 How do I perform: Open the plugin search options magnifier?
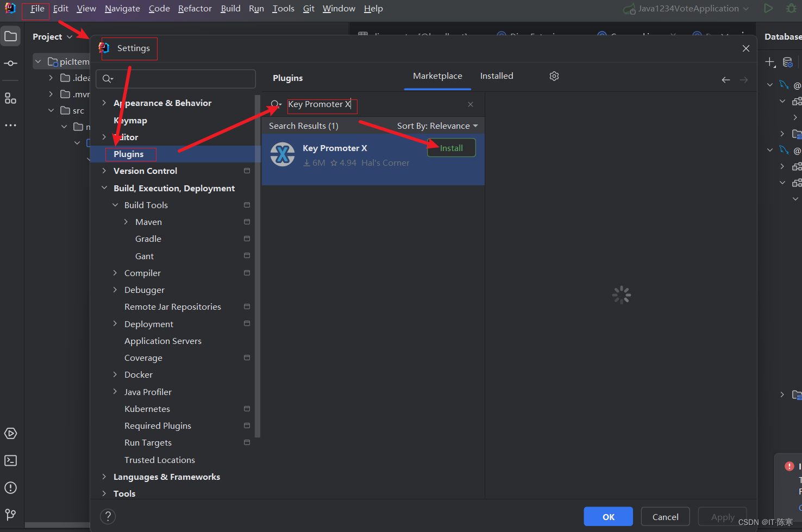point(276,104)
